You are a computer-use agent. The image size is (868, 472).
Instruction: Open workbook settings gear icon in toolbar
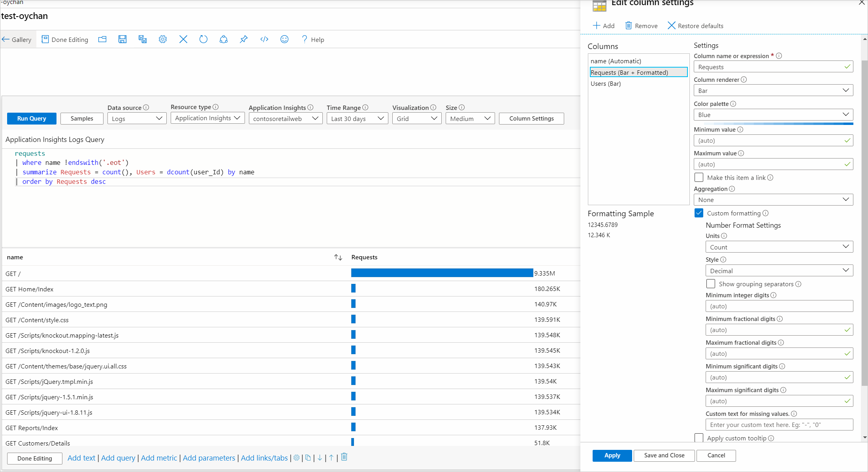tap(163, 39)
